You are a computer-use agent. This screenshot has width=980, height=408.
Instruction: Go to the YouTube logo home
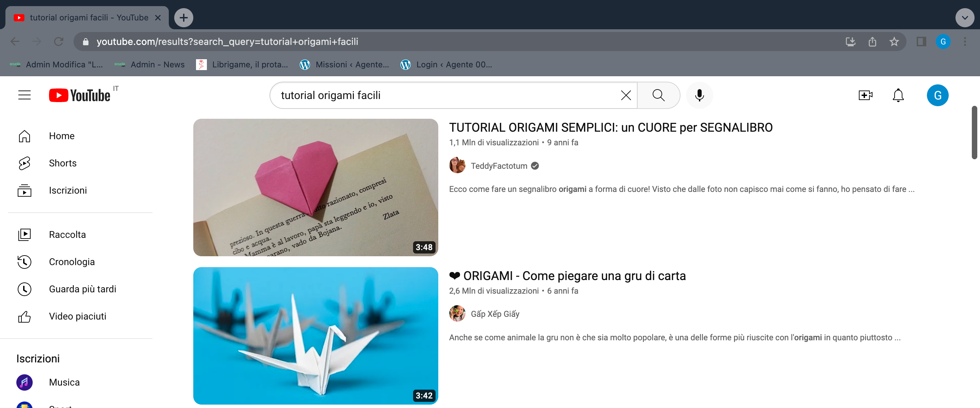pos(80,95)
